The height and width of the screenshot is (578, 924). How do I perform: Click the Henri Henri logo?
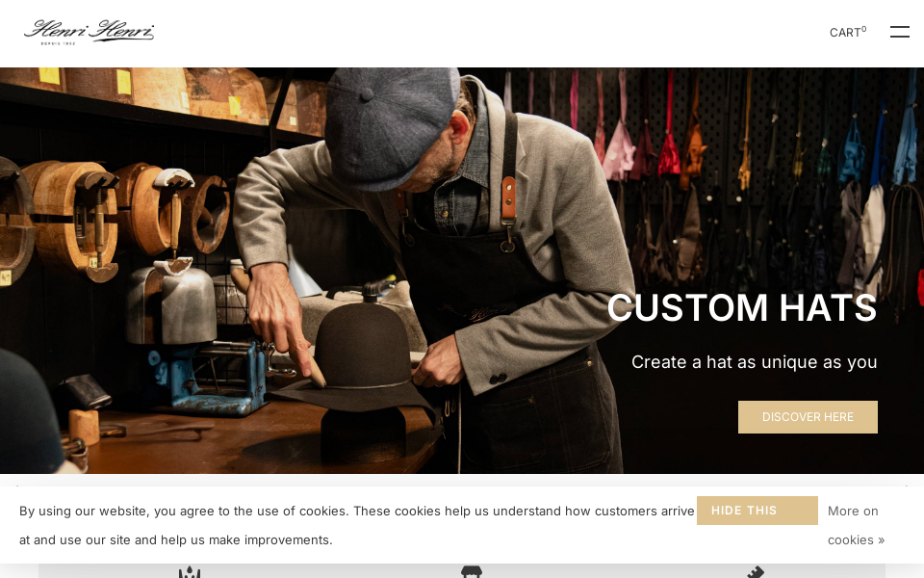[x=89, y=32]
